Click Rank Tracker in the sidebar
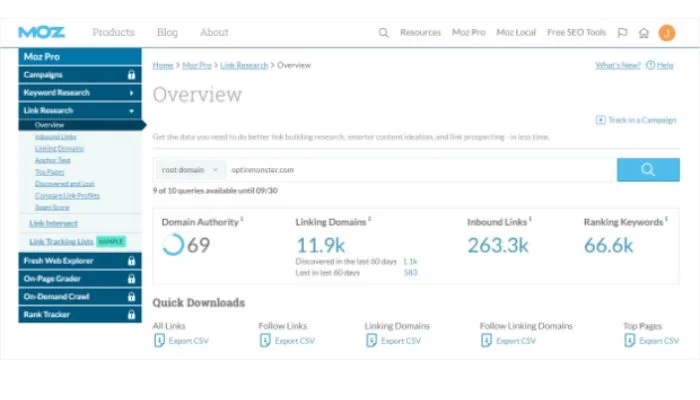 (46, 314)
